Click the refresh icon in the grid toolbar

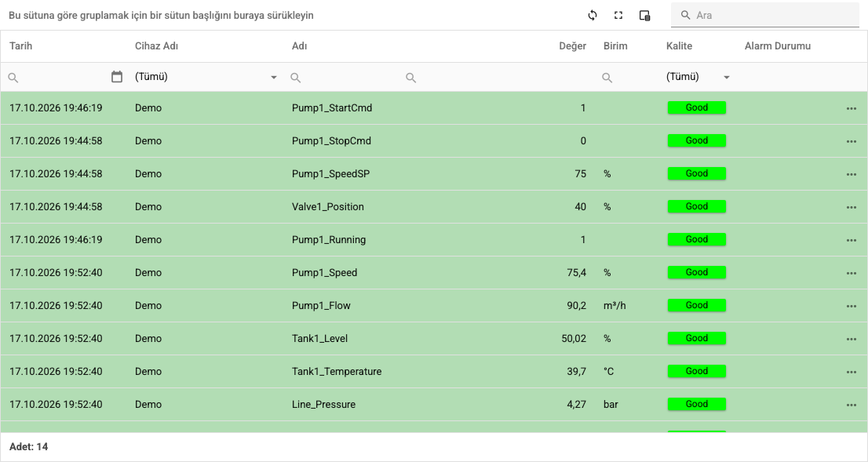point(593,16)
